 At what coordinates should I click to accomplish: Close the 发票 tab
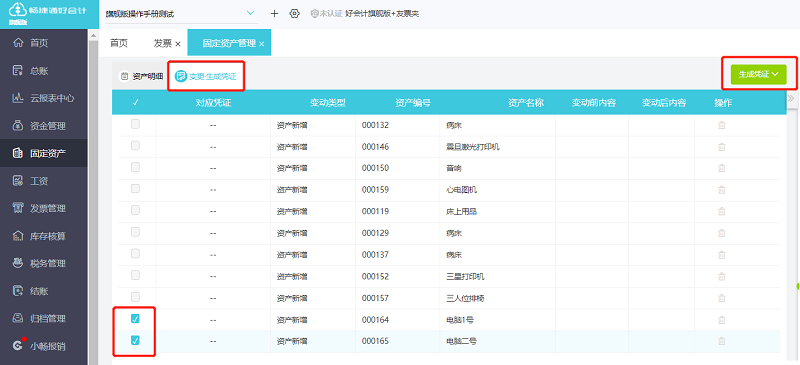[x=178, y=44]
